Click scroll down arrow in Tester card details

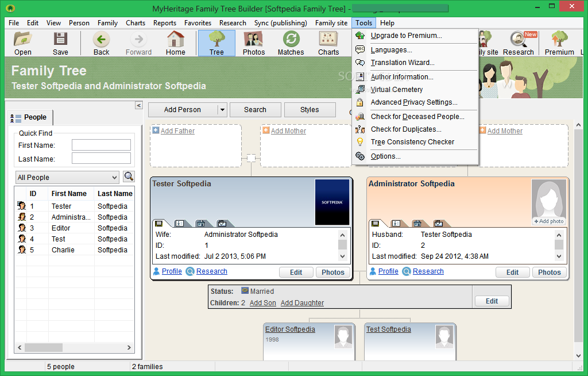(x=342, y=256)
